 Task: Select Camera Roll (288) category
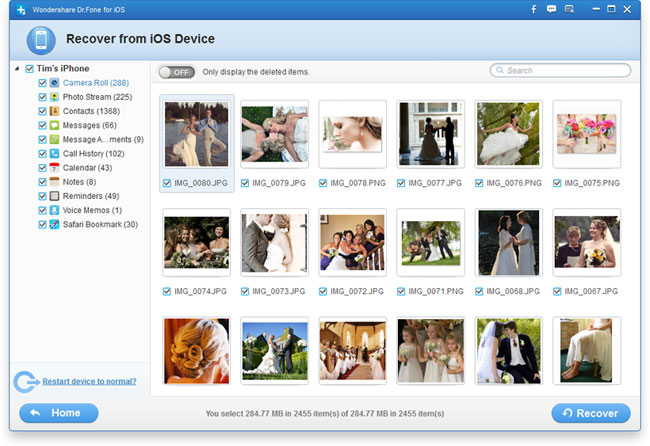97,83
